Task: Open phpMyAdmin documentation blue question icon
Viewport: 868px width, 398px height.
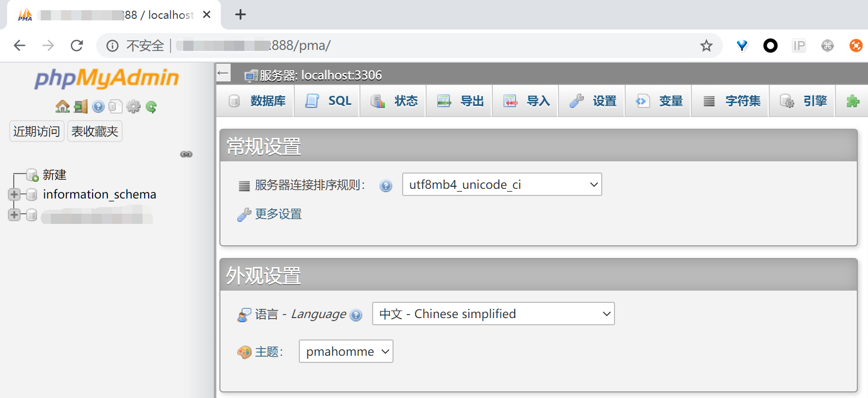Action: pyautogui.click(x=98, y=106)
